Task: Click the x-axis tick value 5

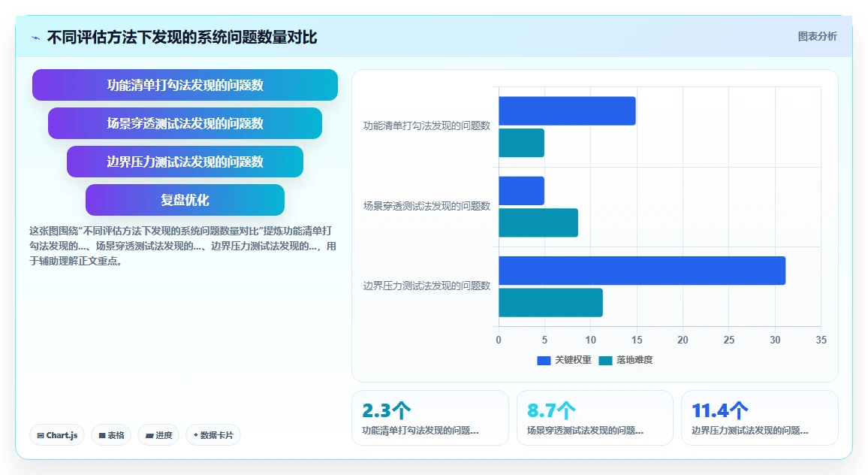Action: [544, 340]
